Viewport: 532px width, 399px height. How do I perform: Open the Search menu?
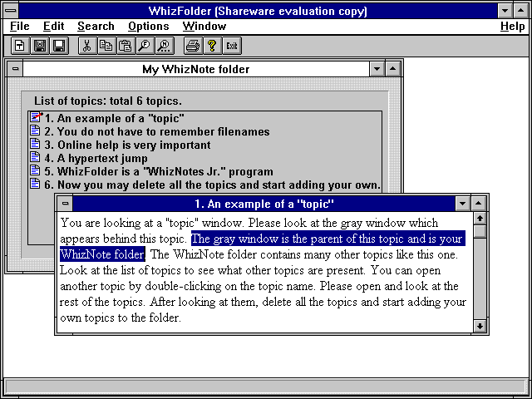coord(96,27)
